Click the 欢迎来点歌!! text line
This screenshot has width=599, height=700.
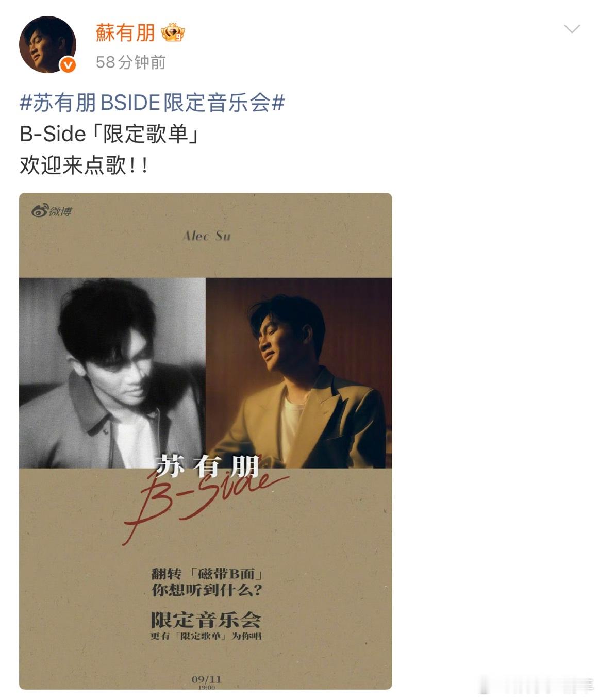[x=84, y=166]
